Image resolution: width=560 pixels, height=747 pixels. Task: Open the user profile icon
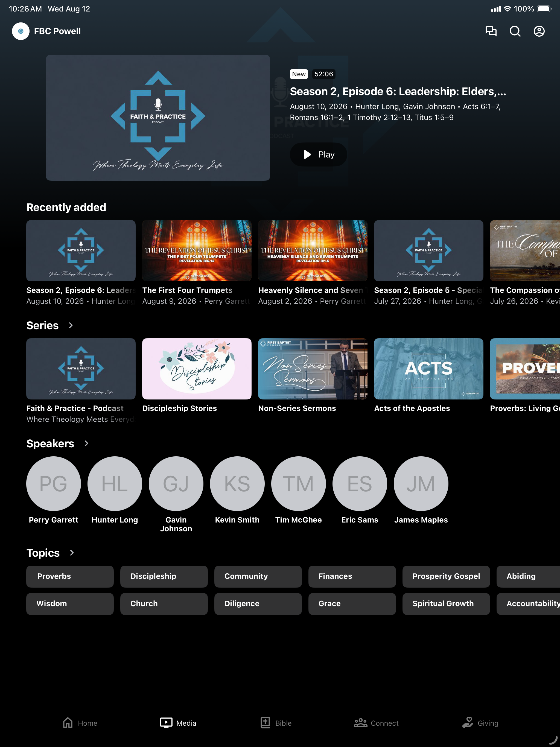(x=539, y=31)
